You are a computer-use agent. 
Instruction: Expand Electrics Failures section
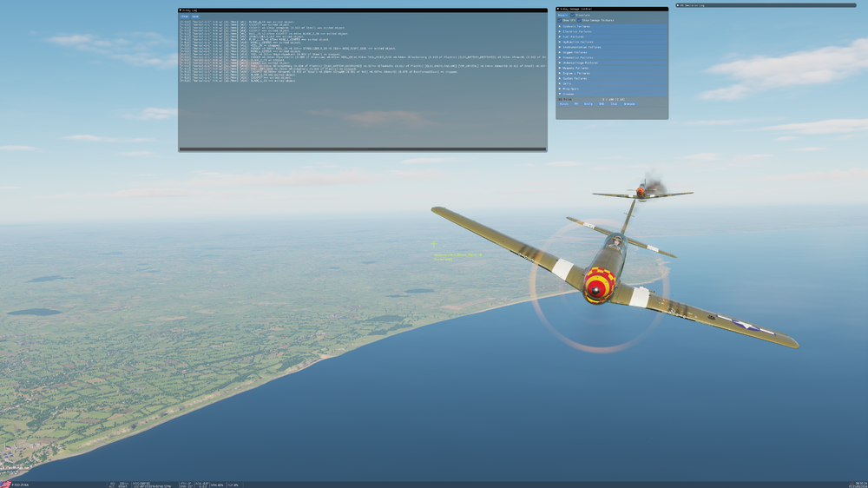click(x=612, y=31)
